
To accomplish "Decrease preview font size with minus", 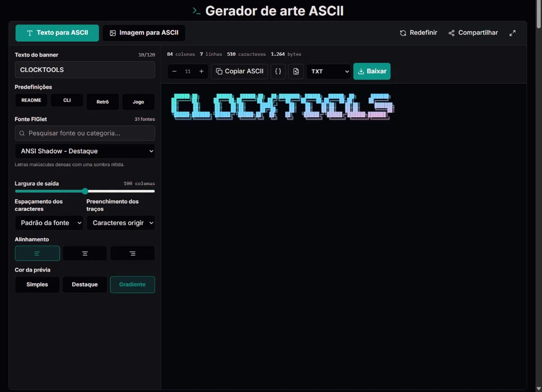I will [174, 71].
